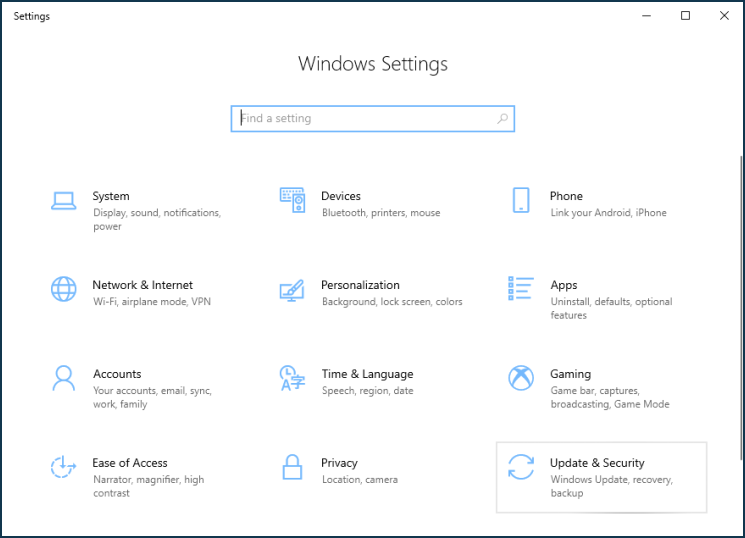Open Apps settings title
745x538 pixels.
564,285
